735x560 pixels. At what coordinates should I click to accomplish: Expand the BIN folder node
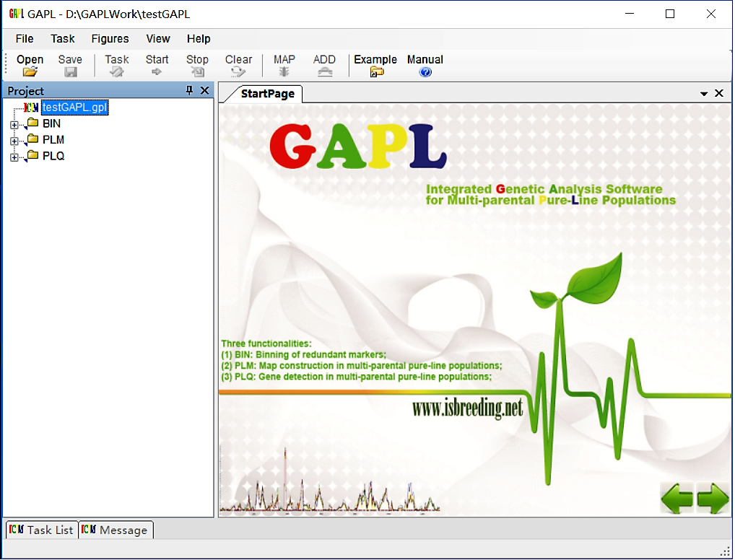click(14, 125)
